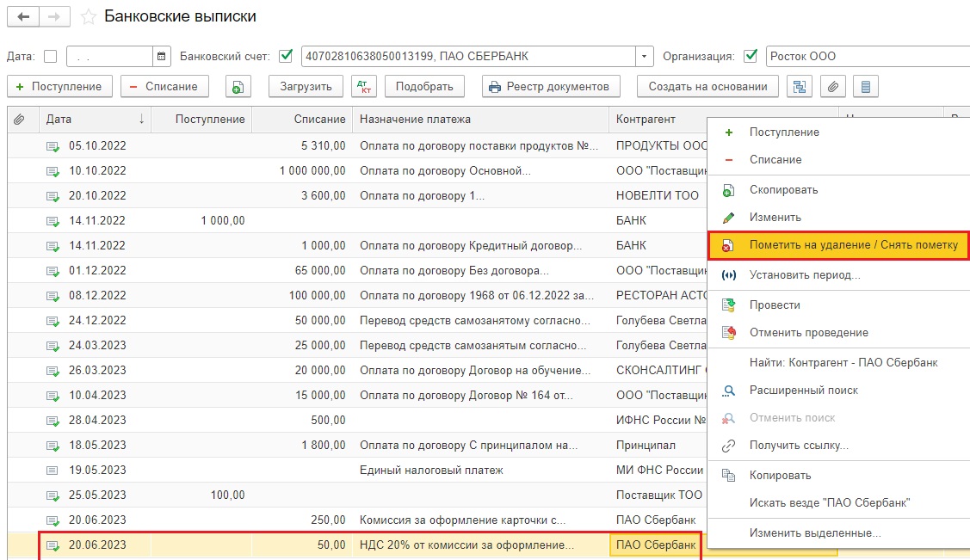The height and width of the screenshot is (560, 970).
Task: Sort by the Дата column header
Action: pos(96,120)
